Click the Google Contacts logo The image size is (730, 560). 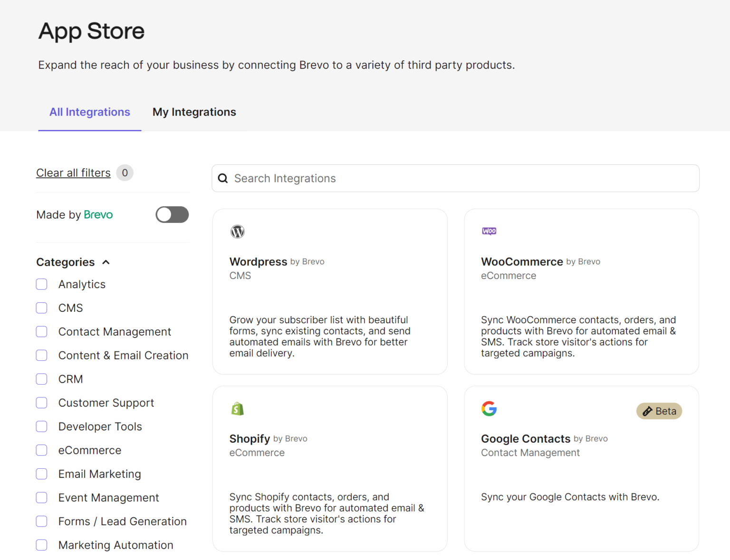click(489, 408)
